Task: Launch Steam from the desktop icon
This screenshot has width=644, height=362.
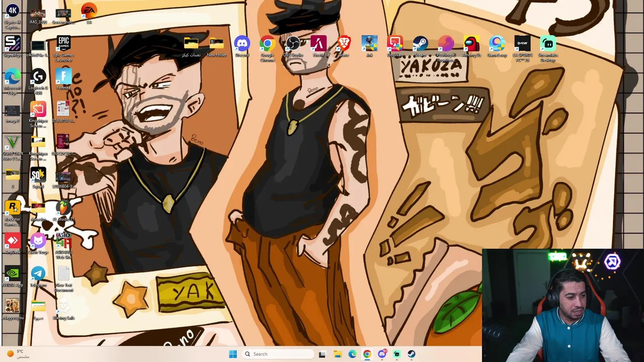Action: (420, 47)
